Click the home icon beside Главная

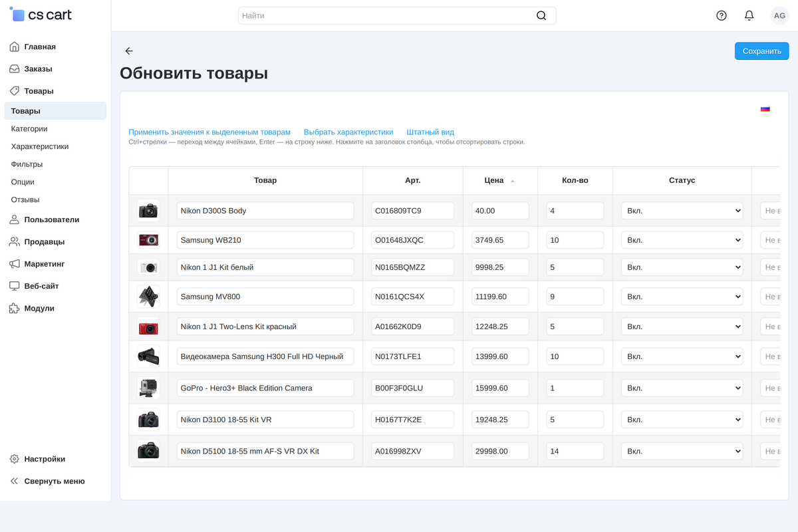(14, 47)
